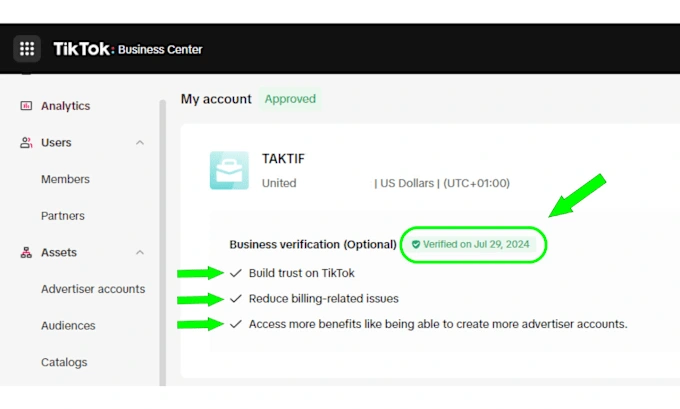
Task: Open the app launcher grid icon
Action: [27, 49]
